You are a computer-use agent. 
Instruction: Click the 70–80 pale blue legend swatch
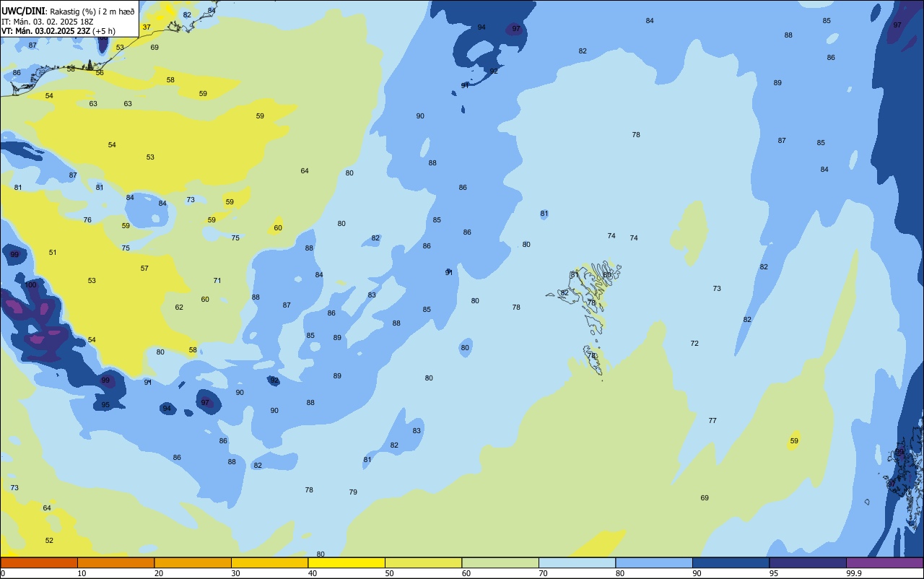(577, 562)
